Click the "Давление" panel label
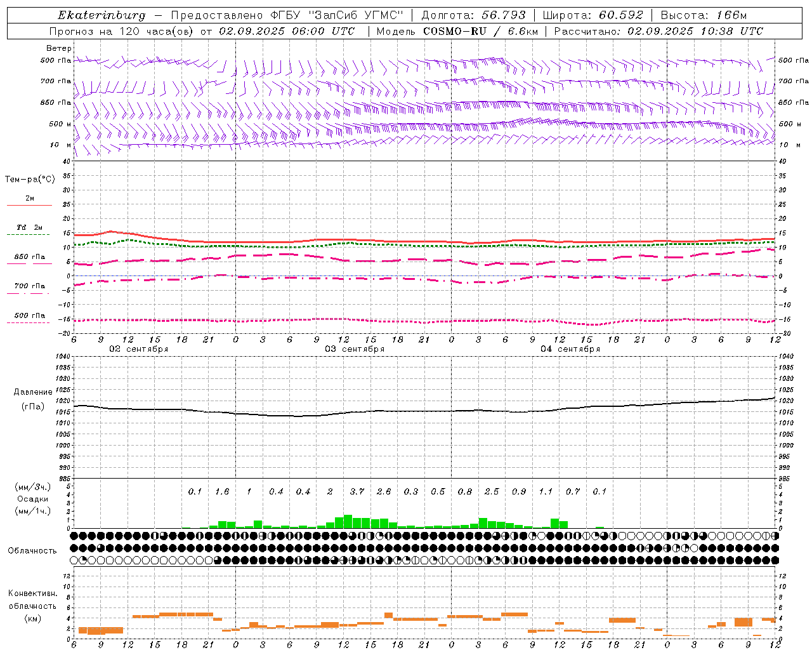 (32, 392)
